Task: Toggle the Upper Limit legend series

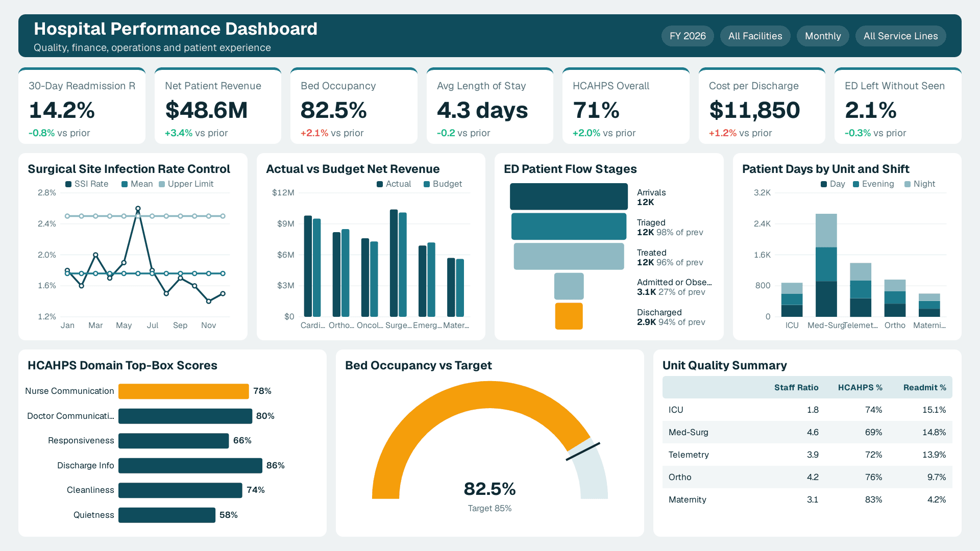Action: (x=186, y=184)
